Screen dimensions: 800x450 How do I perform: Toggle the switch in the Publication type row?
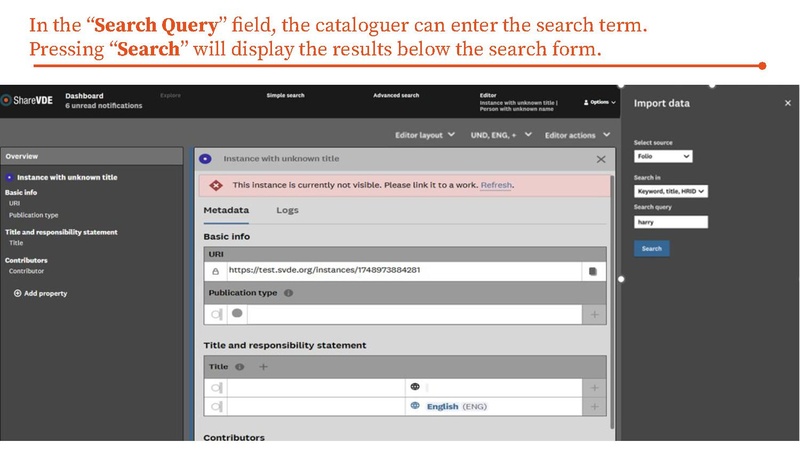click(215, 314)
